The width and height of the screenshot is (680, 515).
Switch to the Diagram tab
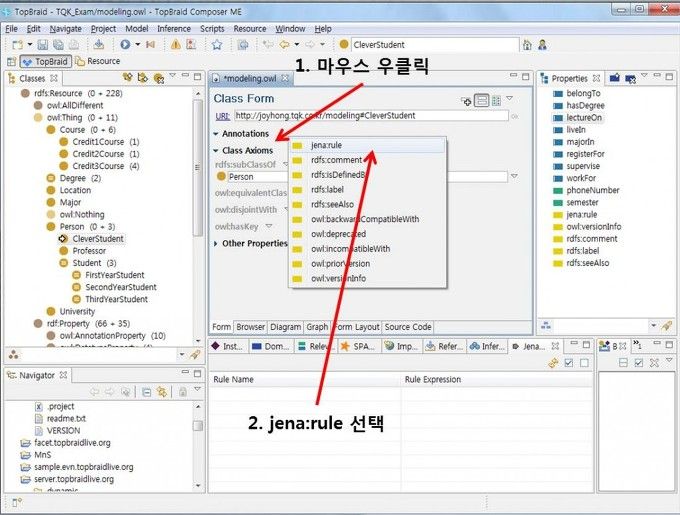coord(285,327)
